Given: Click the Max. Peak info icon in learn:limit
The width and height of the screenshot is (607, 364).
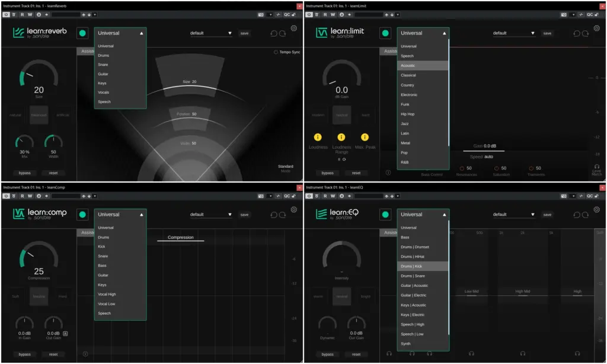Looking at the screenshot, I should (x=366, y=136).
